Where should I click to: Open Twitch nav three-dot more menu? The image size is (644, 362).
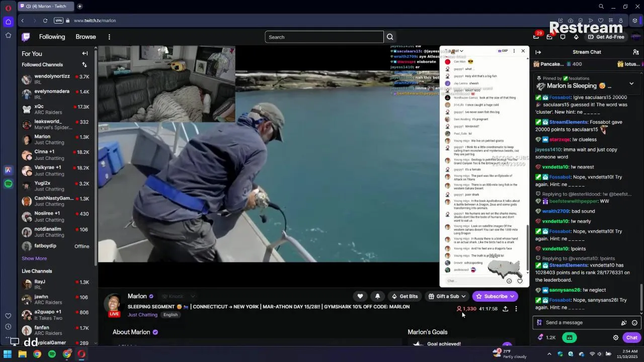coord(109,37)
